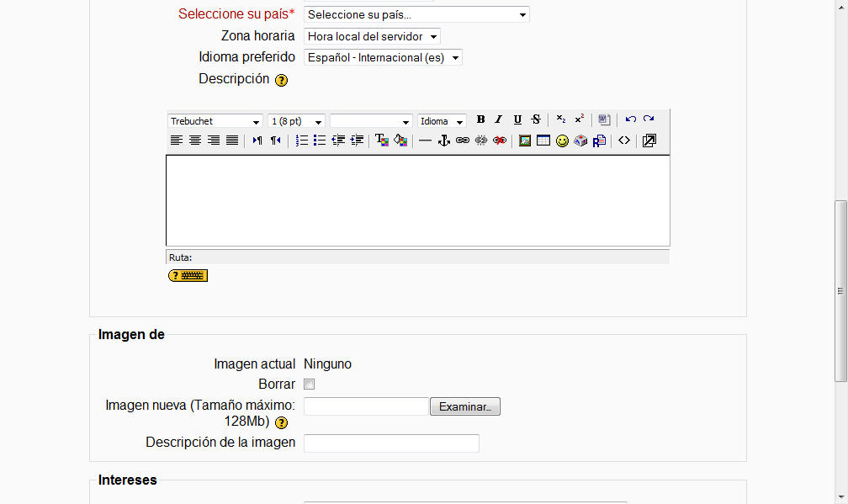Open the Idioma preferido dropdown
This screenshot has height=504, width=848.
coord(383,58)
